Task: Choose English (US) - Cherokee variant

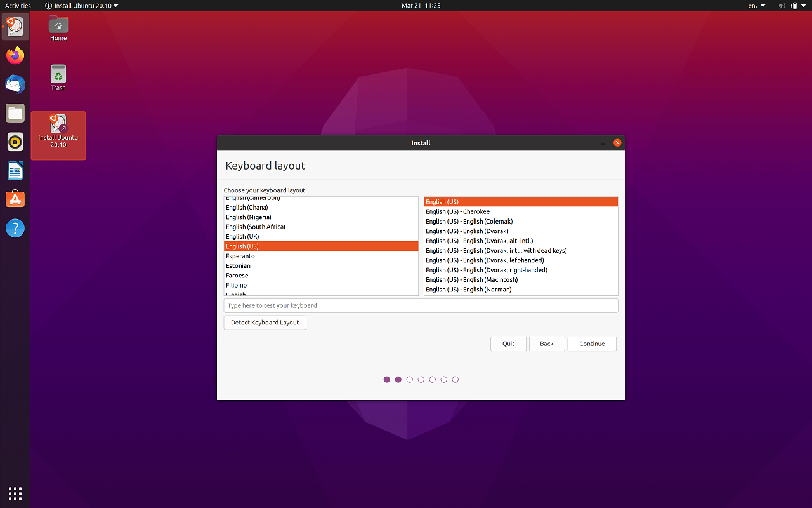Action: tap(521, 211)
